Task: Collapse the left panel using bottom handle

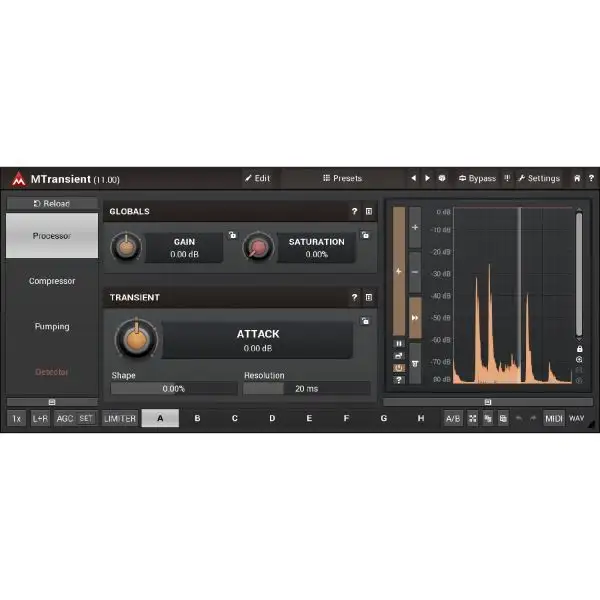Action: (x=52, y=402)
